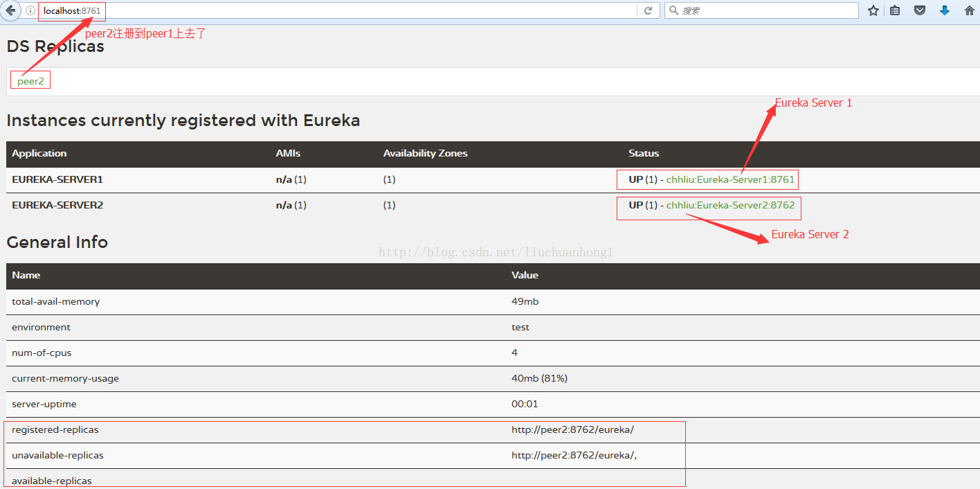
Task: Bookmark this page with the star icon
Action: [873, 10]
